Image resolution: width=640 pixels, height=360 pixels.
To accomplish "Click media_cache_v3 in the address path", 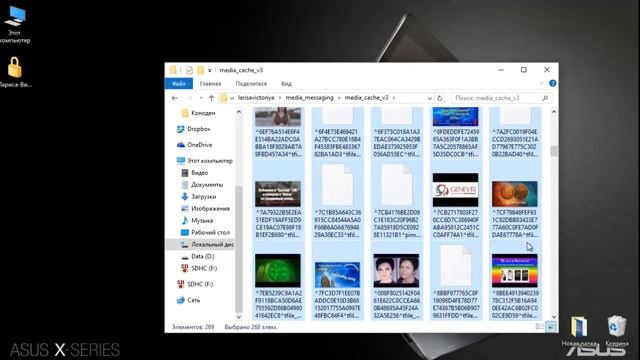I will (x=366, y=98).
